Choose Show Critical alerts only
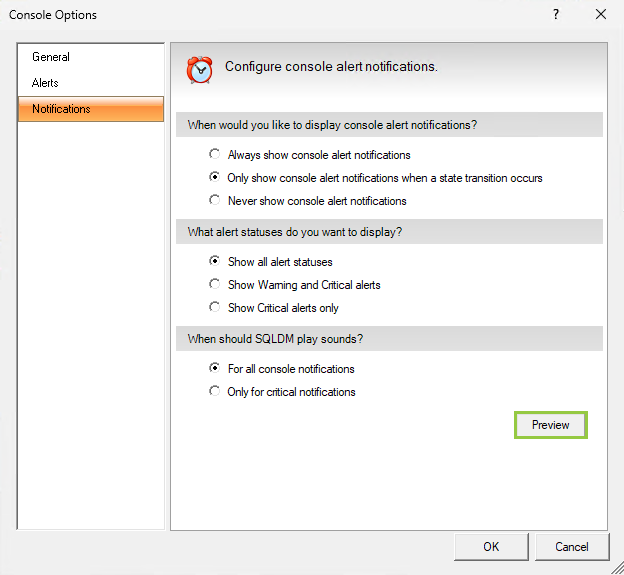The image size is (624, 575). tap(215, 308)
